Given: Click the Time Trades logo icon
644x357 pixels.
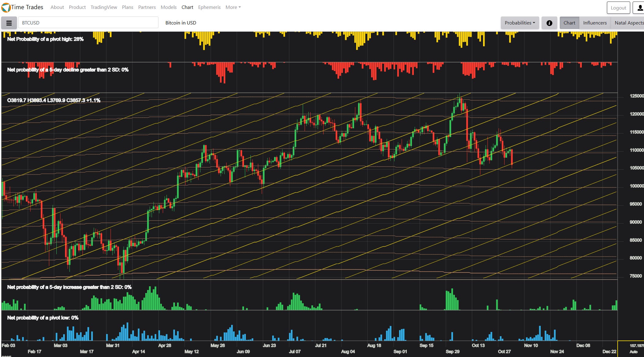Looking at the screenshot, I should tap(6, 7).
